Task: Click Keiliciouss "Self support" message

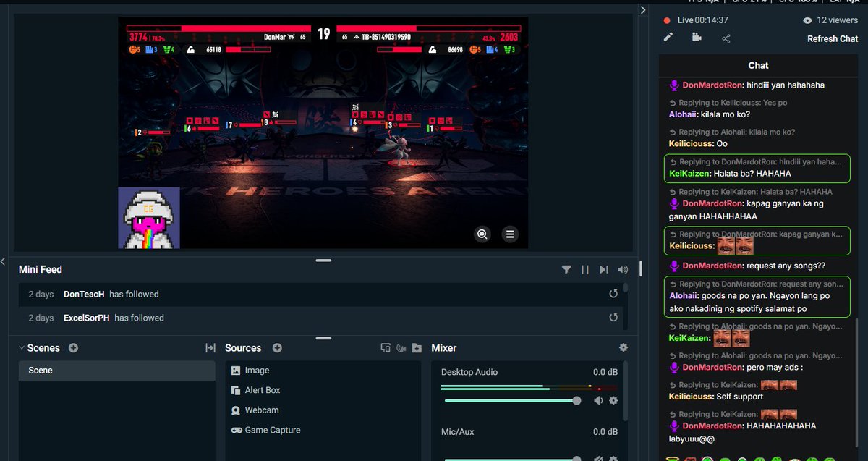Action: pos(715,397)
